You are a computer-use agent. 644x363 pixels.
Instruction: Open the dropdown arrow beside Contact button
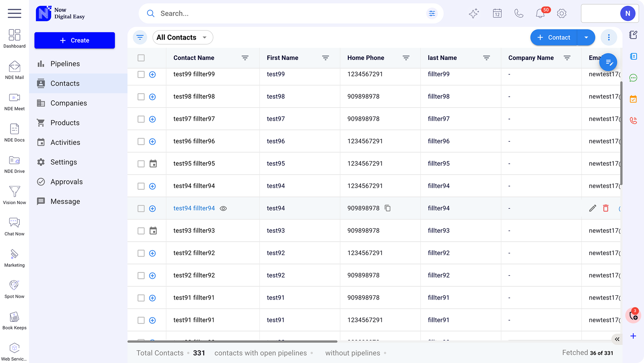point(586,38)
